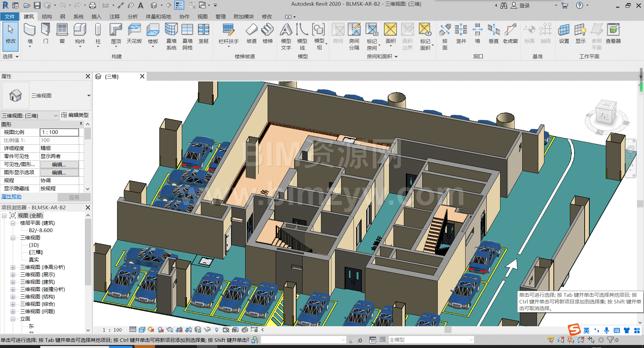This screenshot has width=644, height=348.
Task: Click 编辑... button for 图形显示选项
Action: tap(59, 172)
